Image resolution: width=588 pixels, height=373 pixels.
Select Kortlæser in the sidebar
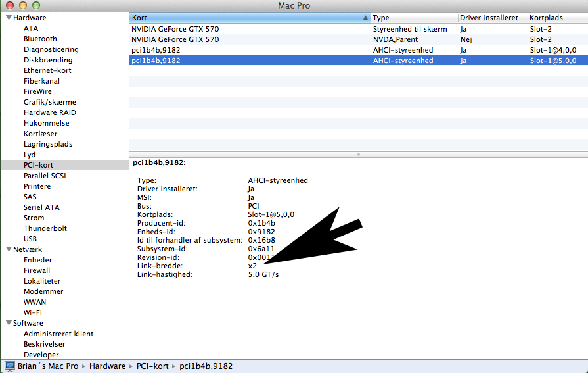coord(41,134)
